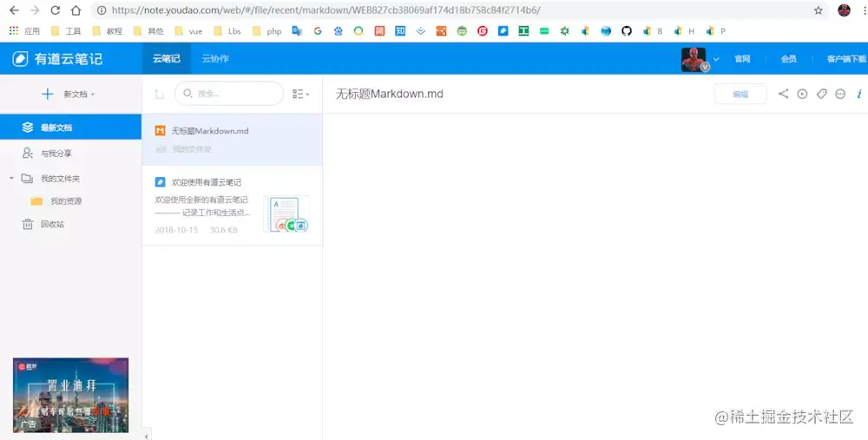Open the more options ellipsis icon
This screenshot has height=440, width=868.
(840, 94)
